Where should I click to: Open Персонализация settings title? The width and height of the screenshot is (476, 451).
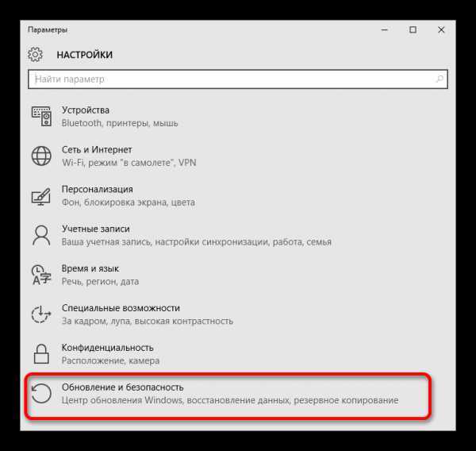pyautogui.click(x=98, y=189)
